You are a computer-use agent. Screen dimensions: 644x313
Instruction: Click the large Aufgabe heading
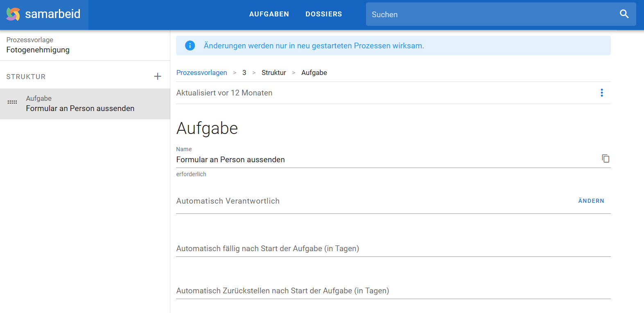click(x=207, y=128)
